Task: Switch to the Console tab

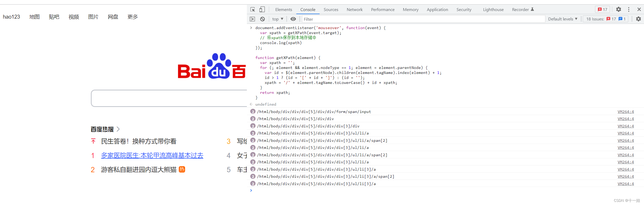Action: pyautogui.click(x=308, y=9)
